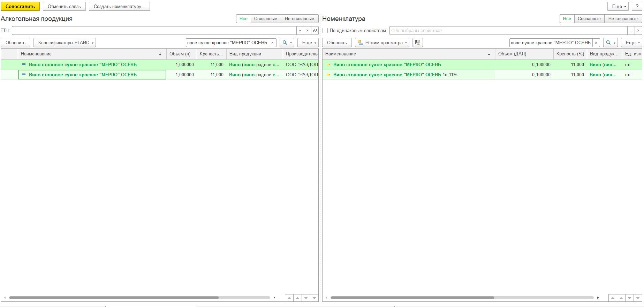This screenshot has height=307, width=644.
Task: Open the ТТН field dropdown arrow
Action: [x=300, y=31]
